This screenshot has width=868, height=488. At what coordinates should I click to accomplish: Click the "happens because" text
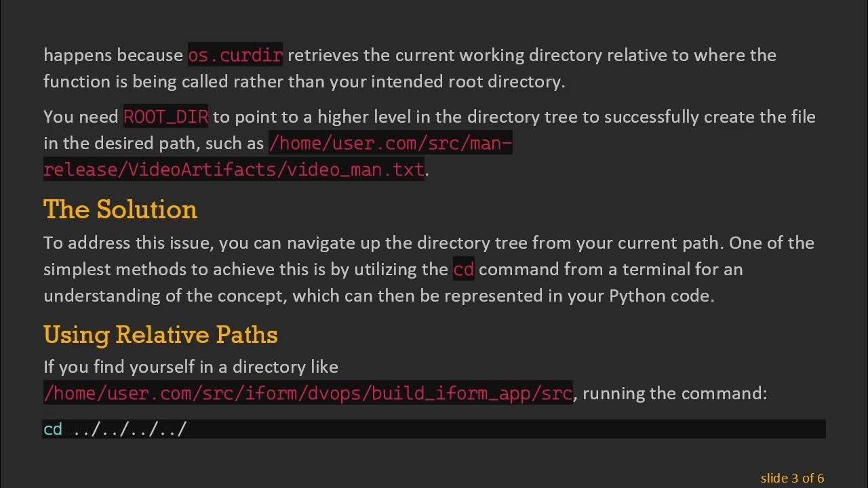(x=113, y=55)
